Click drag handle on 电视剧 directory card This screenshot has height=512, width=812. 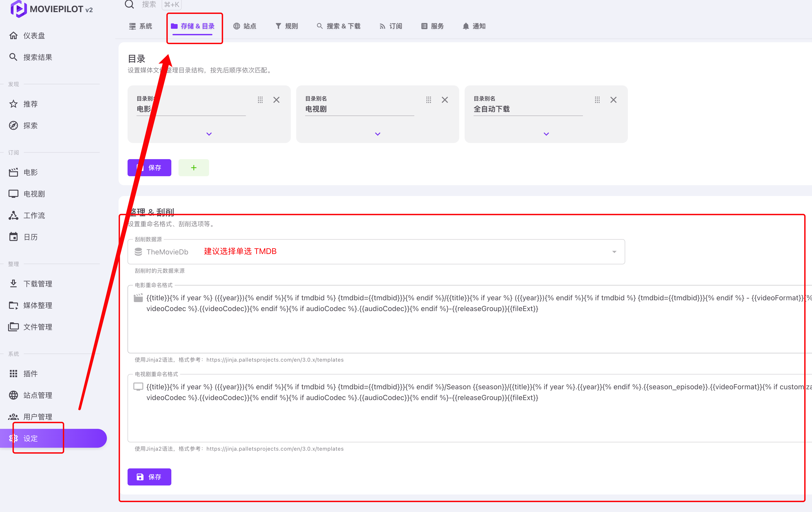pos(429,100)
